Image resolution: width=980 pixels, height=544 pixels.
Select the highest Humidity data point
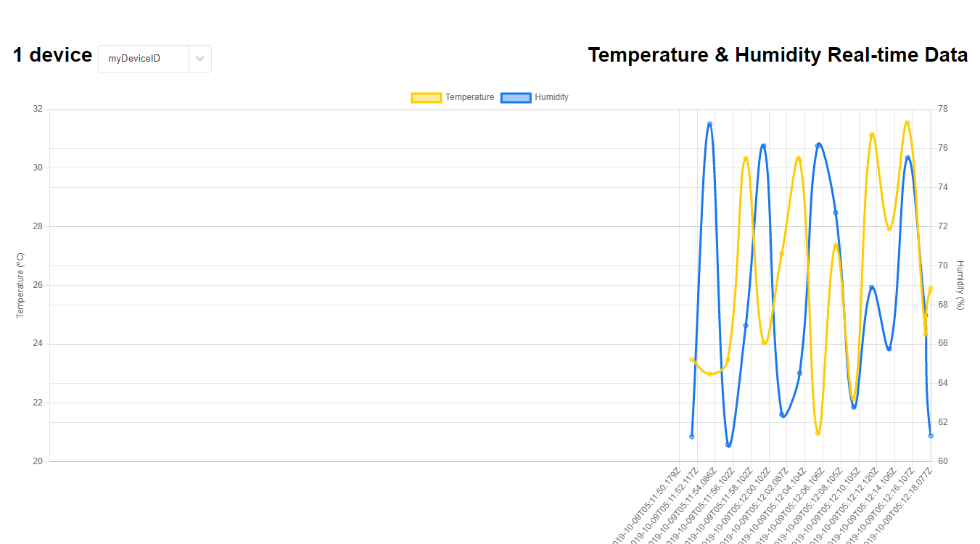click(x=709, y=124)
